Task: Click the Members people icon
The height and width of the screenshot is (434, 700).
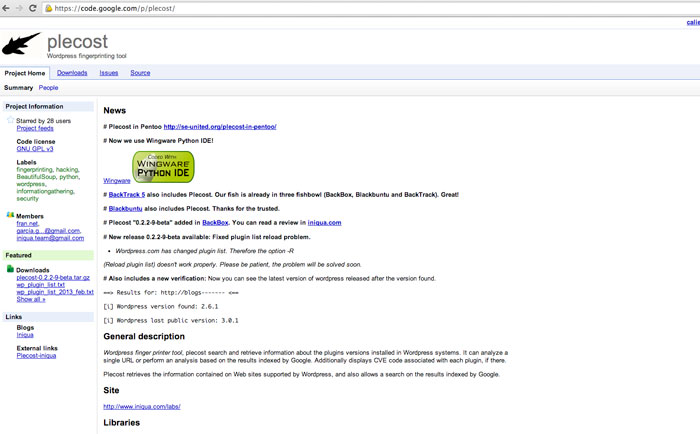Action: [11, 215]
